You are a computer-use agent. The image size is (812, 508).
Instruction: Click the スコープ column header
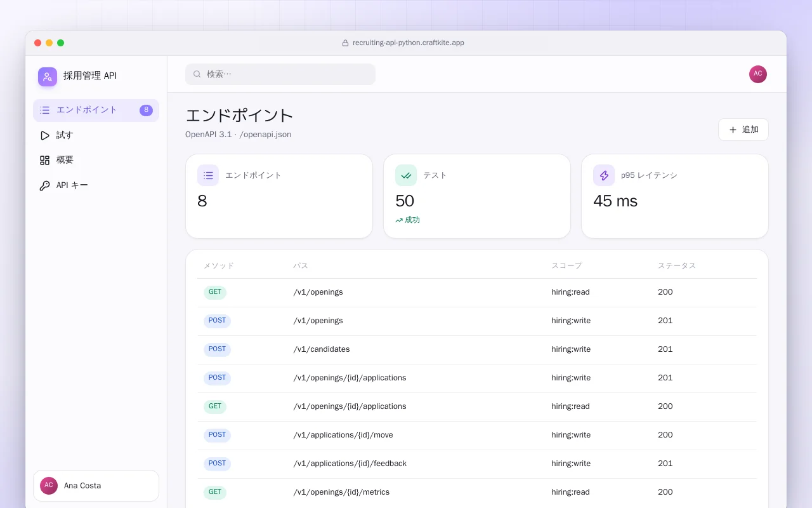566,266
